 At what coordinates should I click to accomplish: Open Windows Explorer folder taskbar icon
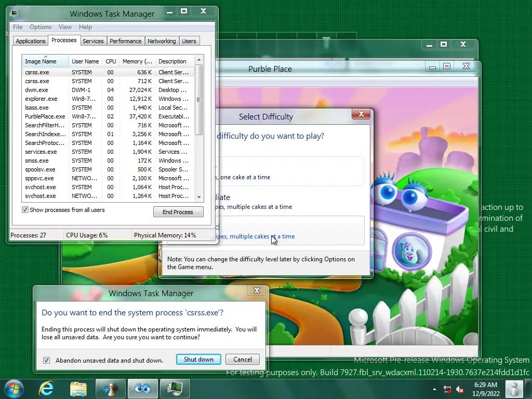(x=78, y=389)
